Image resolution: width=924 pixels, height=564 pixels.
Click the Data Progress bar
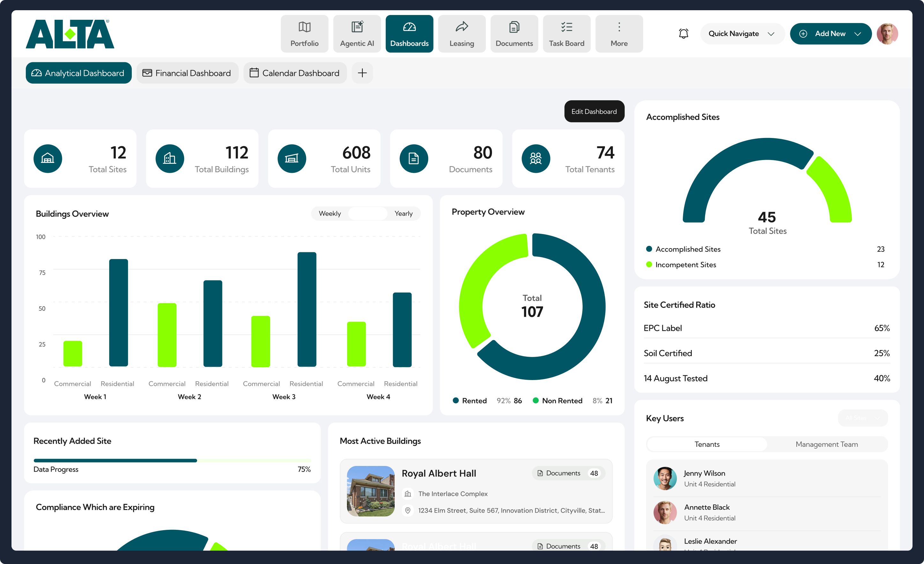(172, 461)
